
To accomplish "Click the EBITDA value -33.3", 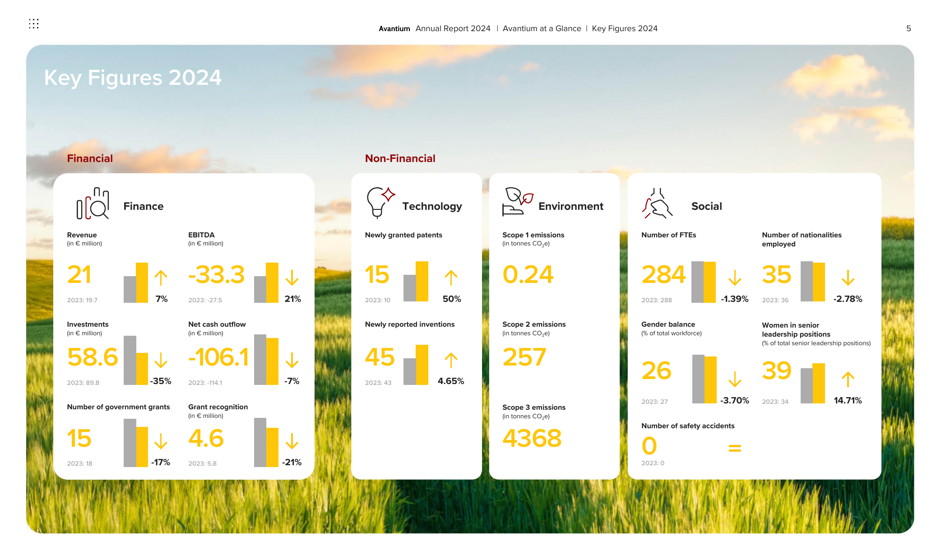I will (x=217, y=274).
